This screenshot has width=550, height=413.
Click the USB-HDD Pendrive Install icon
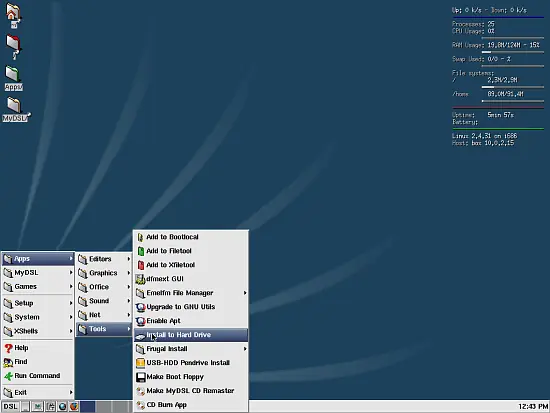tap(140, 363)
